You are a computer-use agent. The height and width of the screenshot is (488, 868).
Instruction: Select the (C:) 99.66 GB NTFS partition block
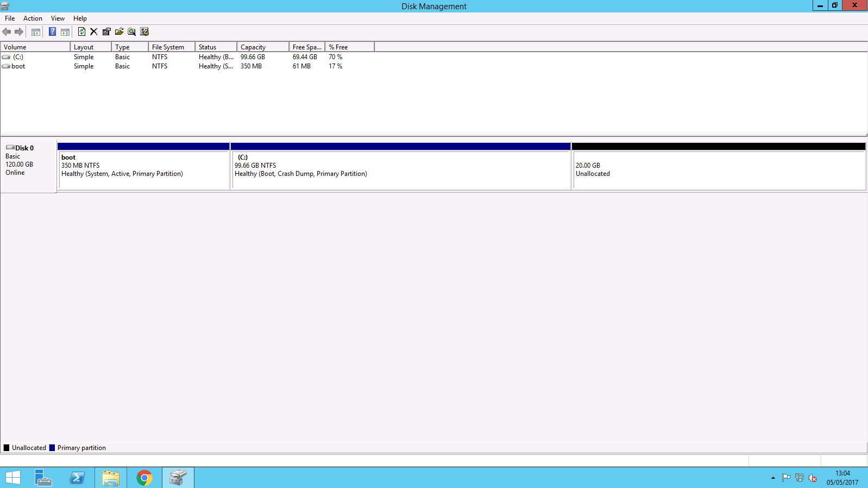pos(401,166)
